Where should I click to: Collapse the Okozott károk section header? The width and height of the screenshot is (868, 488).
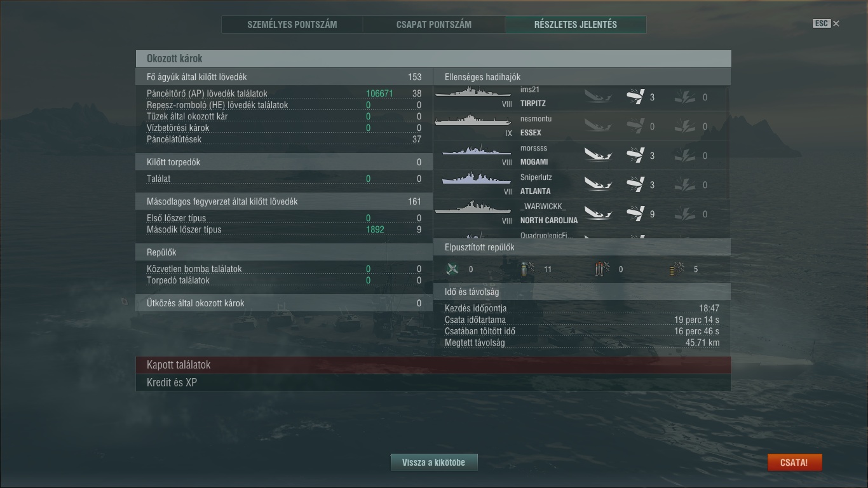click(433, 58)
